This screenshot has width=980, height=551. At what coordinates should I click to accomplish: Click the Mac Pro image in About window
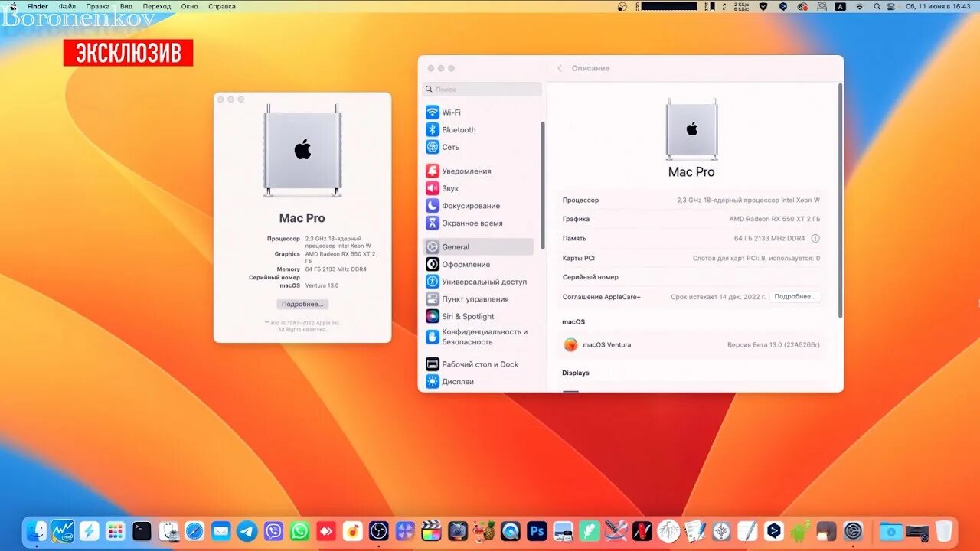(x=302, y=151)
